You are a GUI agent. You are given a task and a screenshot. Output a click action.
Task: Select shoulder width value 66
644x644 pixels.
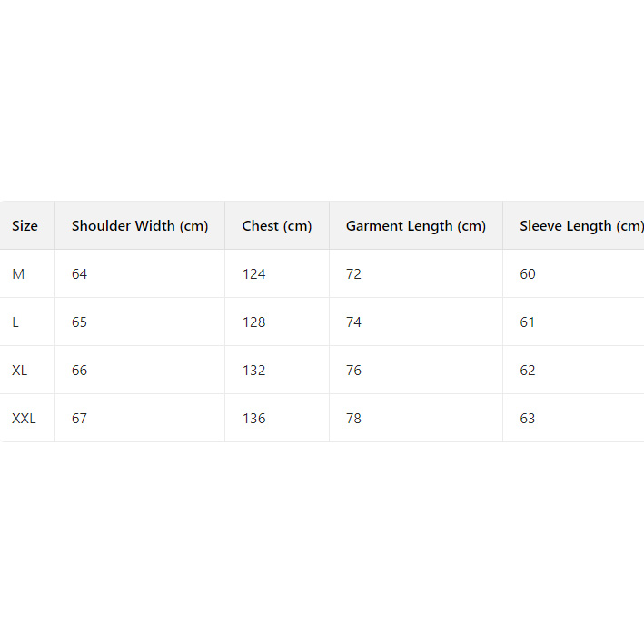(x=80, y=371)
